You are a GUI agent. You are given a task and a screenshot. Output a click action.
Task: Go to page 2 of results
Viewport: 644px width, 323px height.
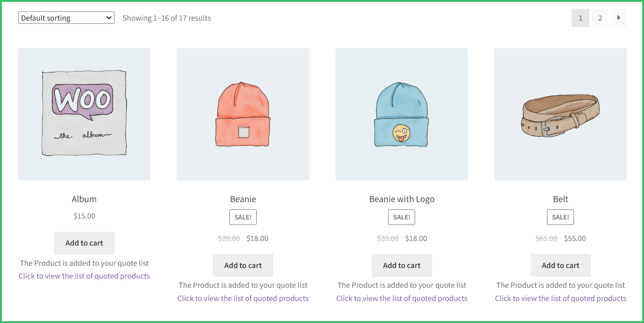600,18
